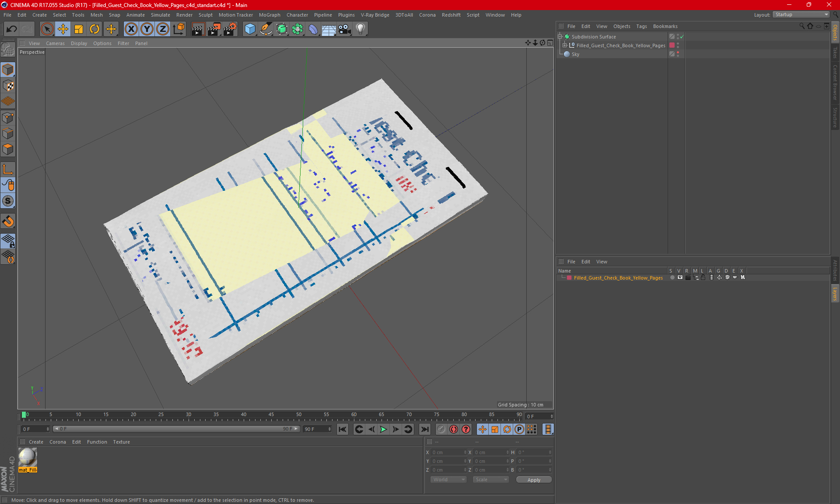Toggle layer View eye icon

(680, 278)
